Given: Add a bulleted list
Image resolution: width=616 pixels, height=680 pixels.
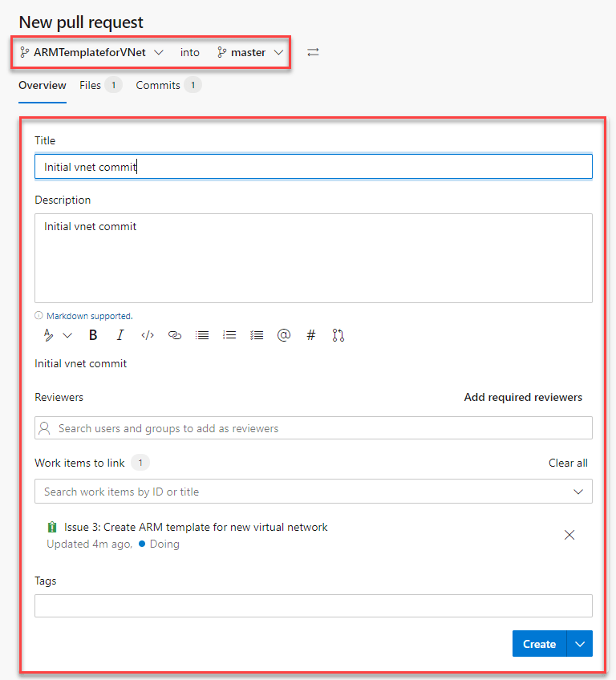Looking at the screenshot, I should click(202, 335).
